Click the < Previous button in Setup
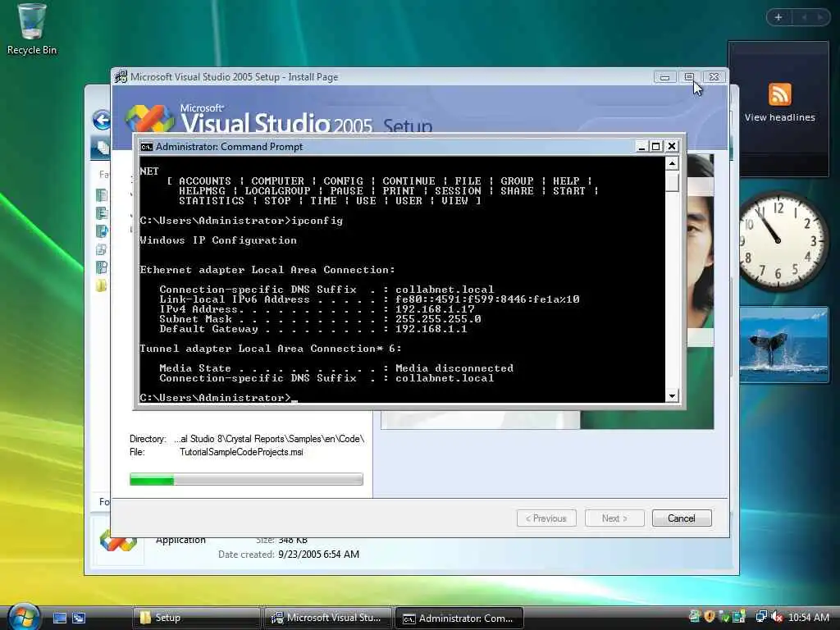The height and width of the screenshot is (630, 840). point(546,518)
